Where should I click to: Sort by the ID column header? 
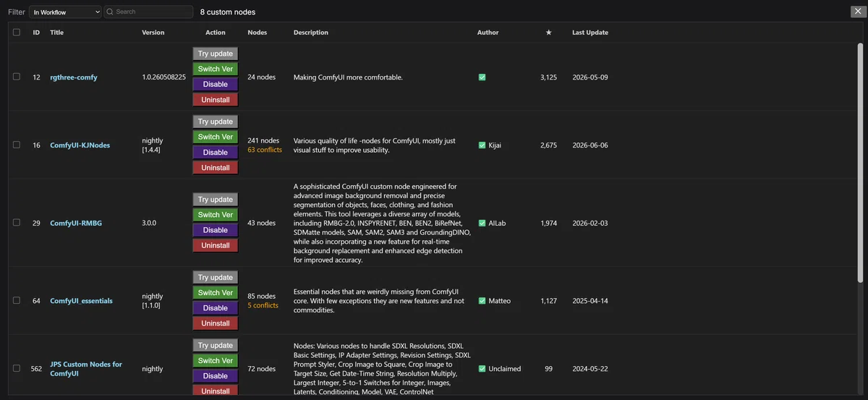pyautogui.click(x=36, y=33)
